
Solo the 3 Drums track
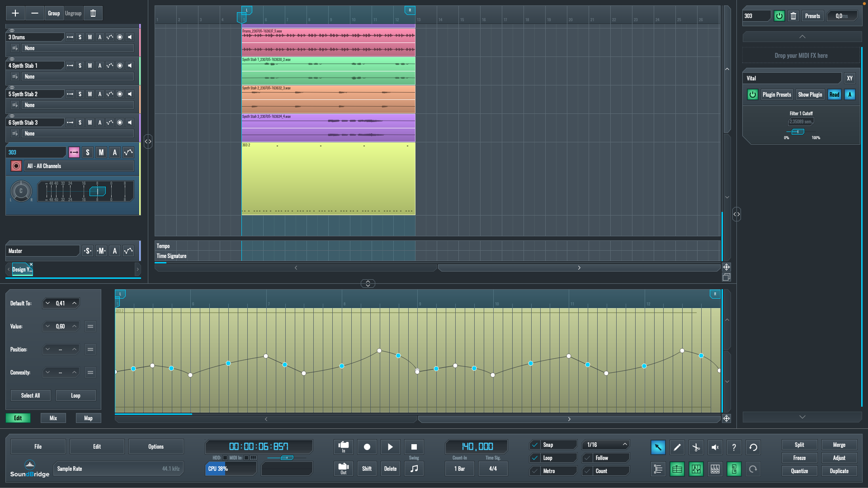tap(80, 37)
